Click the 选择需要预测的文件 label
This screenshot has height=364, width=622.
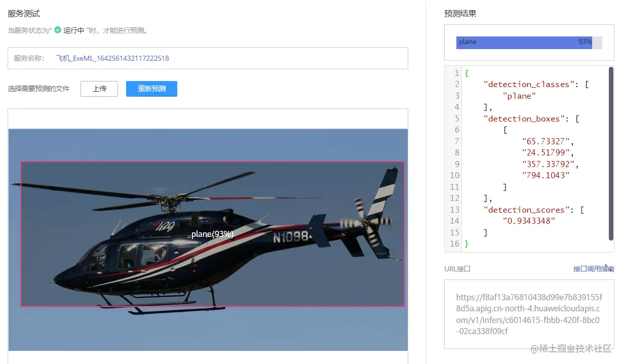pyautogui.click(x=38, y=89)
